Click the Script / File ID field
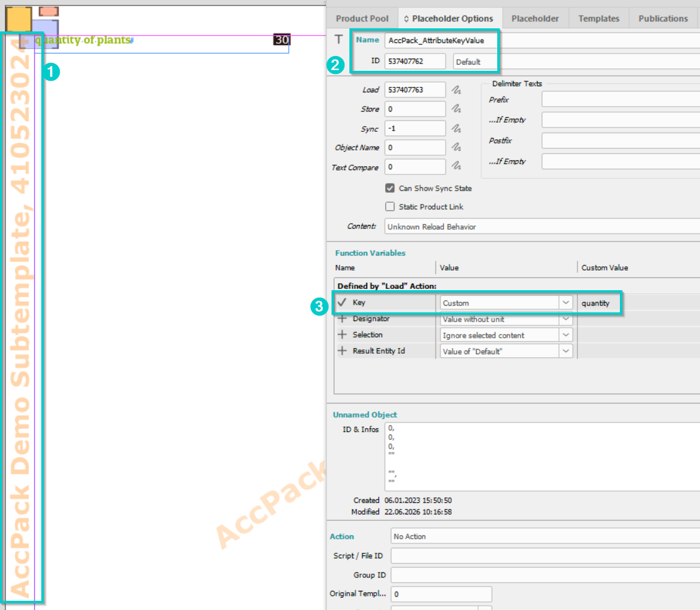Image resolution: width=700 pixels, height=610 pixels. [x=545, y=556]
